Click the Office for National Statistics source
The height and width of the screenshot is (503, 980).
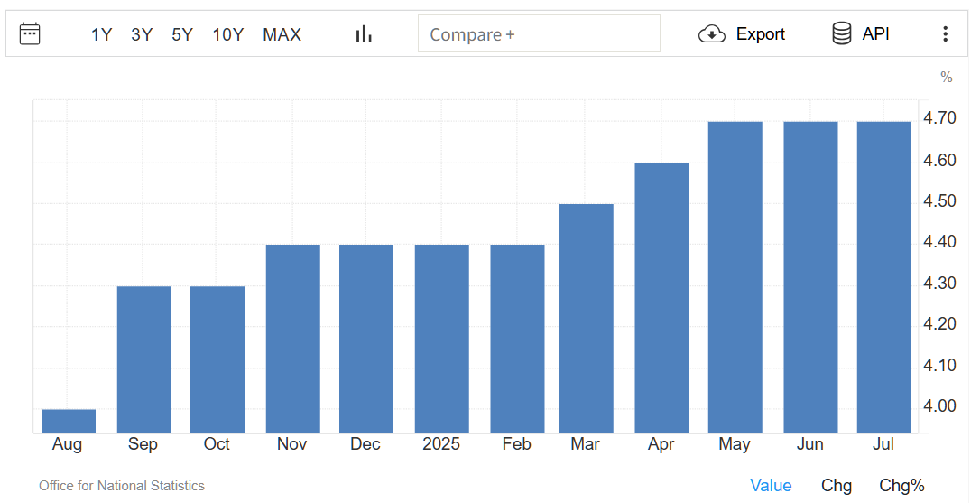pos(121,486)
